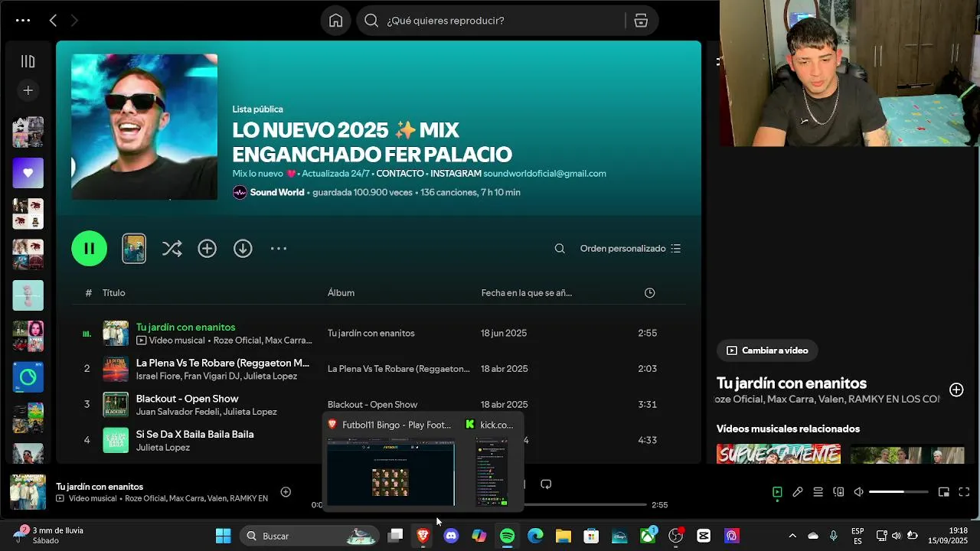Image resolution: width=980 pixels, height=551 pixels.
Task: Open Xbox app from taskbar
Action: tap(648, 536)
